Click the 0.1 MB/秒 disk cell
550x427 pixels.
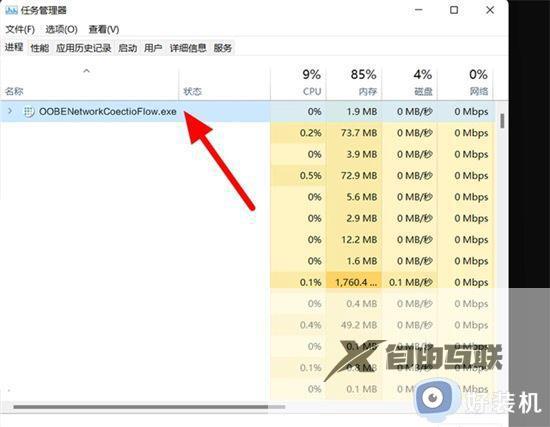point(411,282)
